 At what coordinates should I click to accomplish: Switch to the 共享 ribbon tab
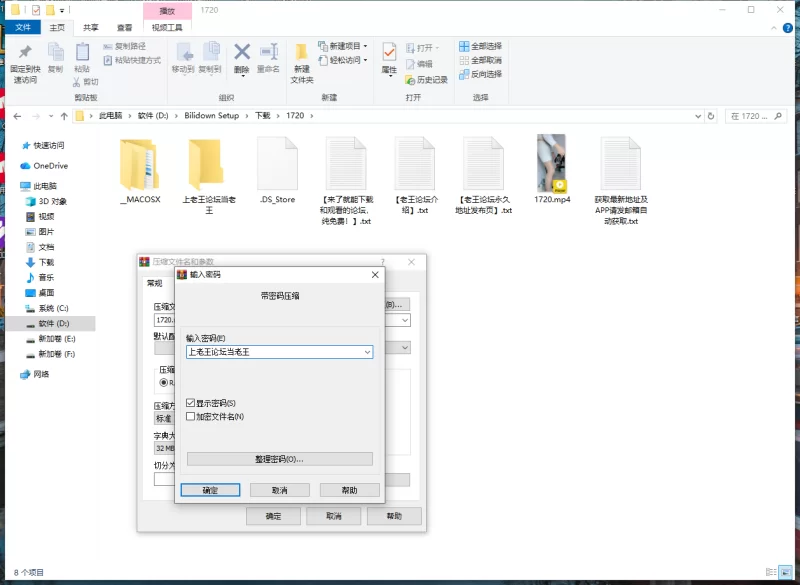click(x=91, y=28)
